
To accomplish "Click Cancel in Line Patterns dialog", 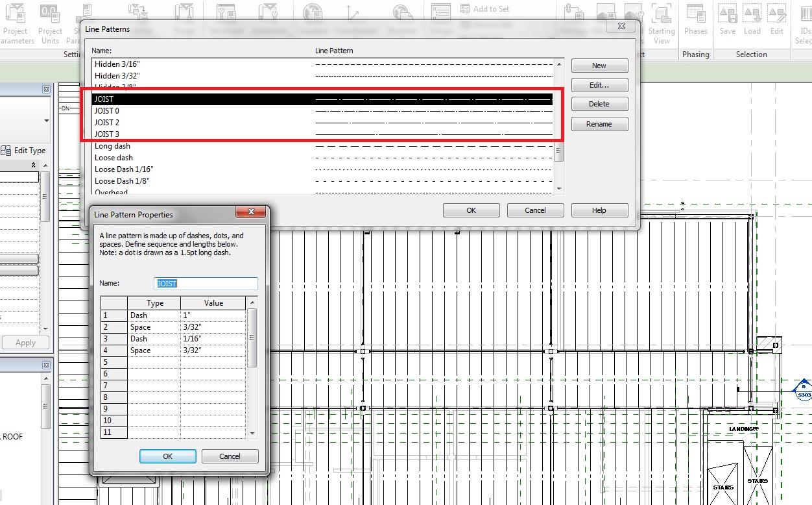I will 535,210.
